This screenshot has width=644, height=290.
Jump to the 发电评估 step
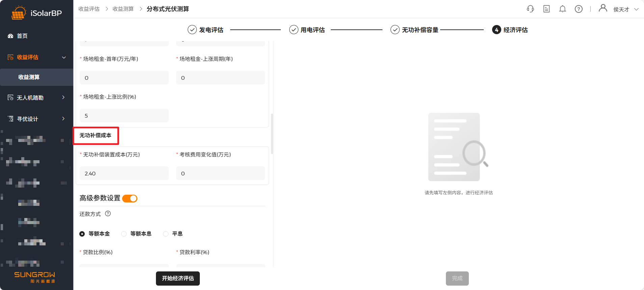pyautogui.click(x=206, y=30)
